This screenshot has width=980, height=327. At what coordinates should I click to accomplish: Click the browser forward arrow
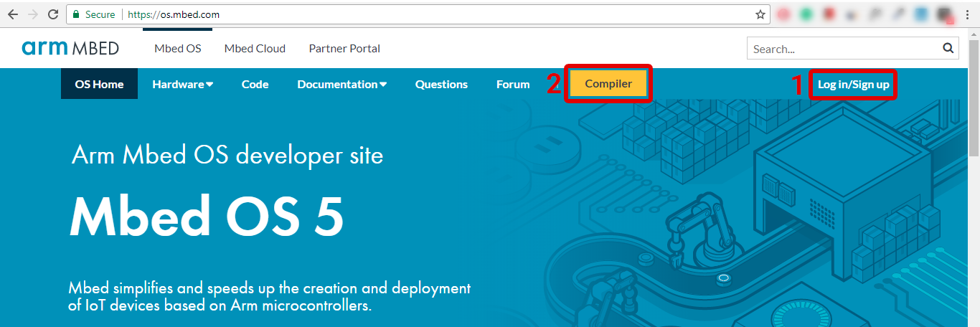32,14
